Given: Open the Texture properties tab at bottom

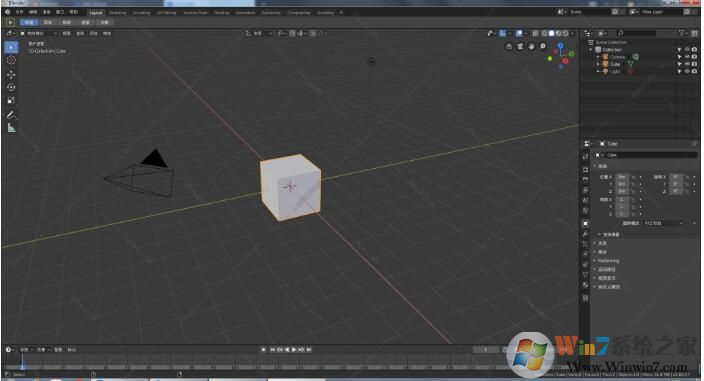Looking at the screenshot, I should pyautogui.click(x=585, y=298).
